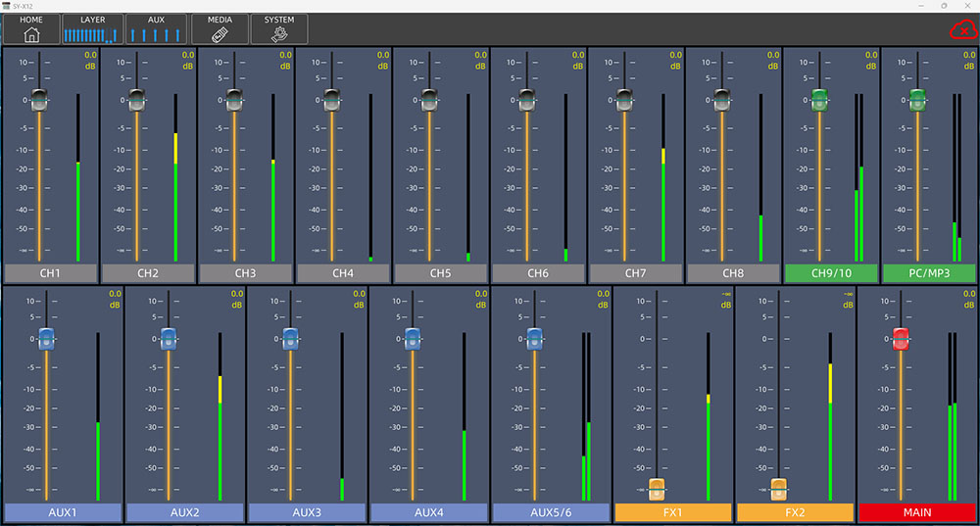Click the orange FX1 fader knob
The width and height of the screenshot is (980, 526).
click(x=657, y=489)
